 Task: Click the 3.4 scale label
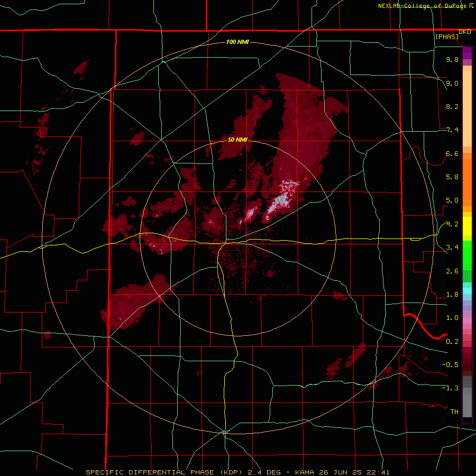452,248
